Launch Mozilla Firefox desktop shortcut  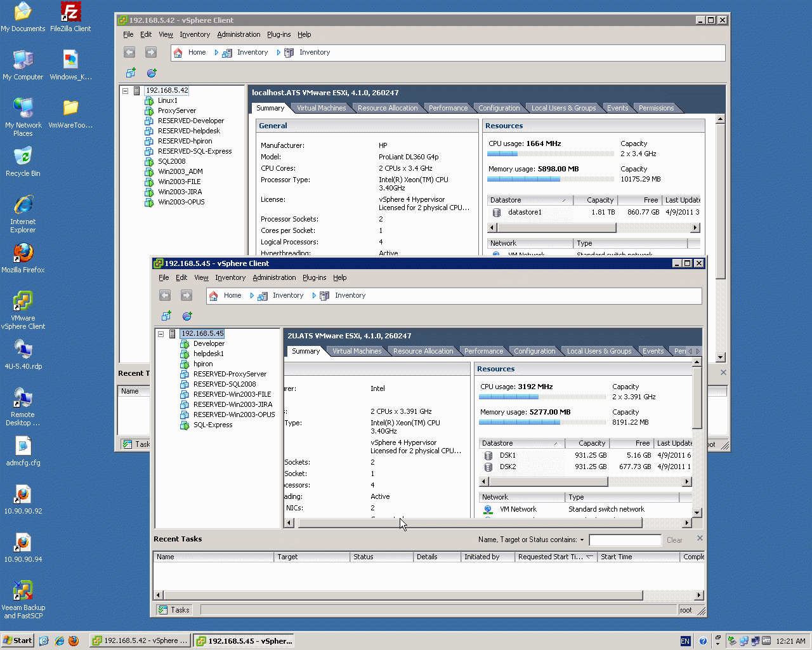[x=23, y=258]
